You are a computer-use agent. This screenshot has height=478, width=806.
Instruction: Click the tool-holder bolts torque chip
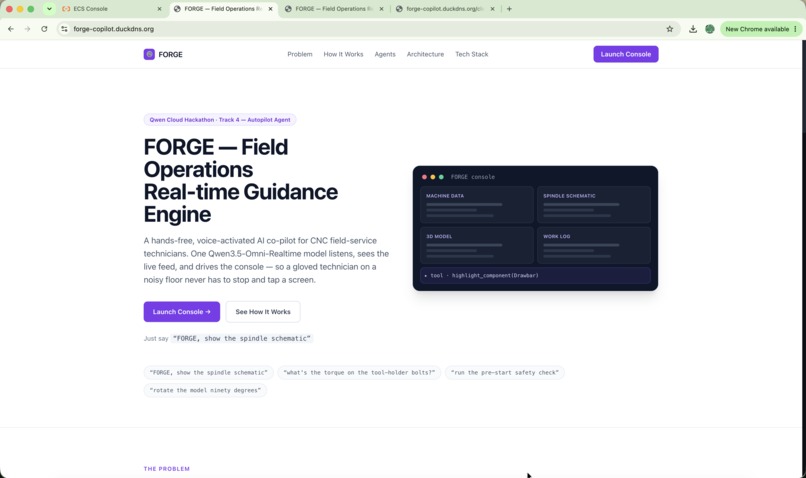click(359, 372)
